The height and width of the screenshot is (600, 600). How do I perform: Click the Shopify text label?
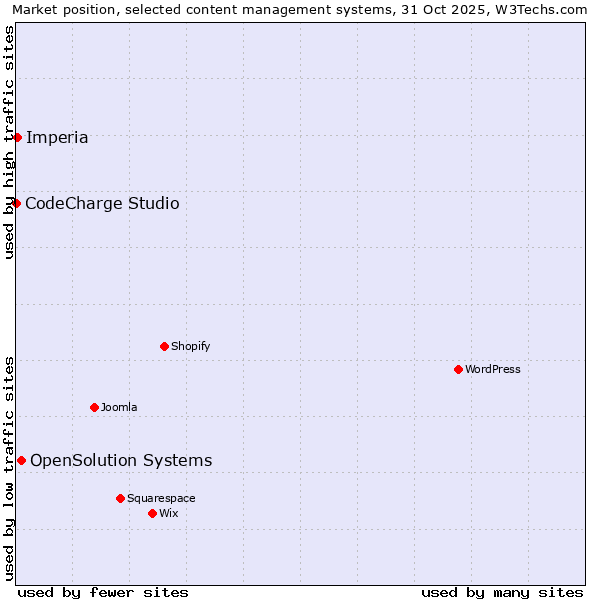coord(190,347)
